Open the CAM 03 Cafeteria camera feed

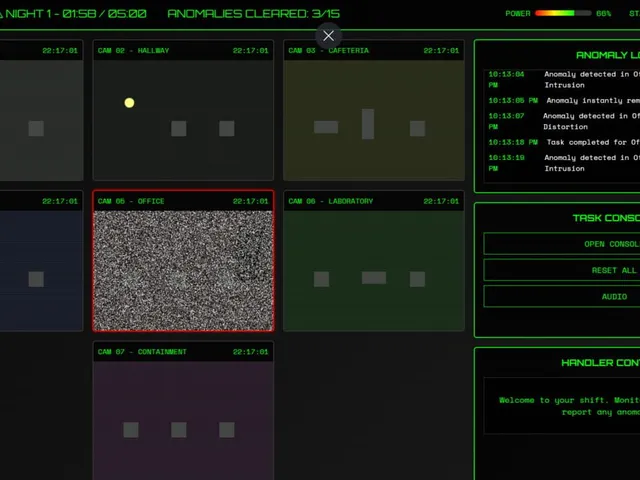point(374,110)
